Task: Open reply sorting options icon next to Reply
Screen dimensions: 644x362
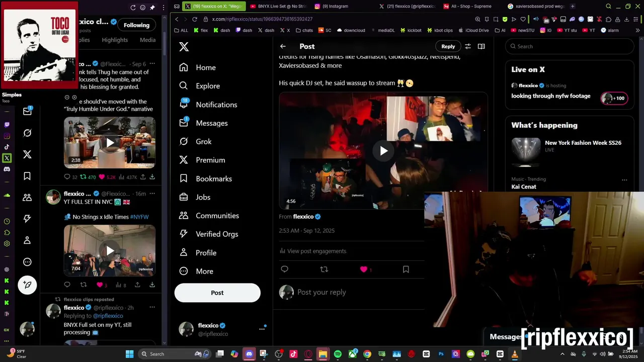Action: click(x=467, y=46)
